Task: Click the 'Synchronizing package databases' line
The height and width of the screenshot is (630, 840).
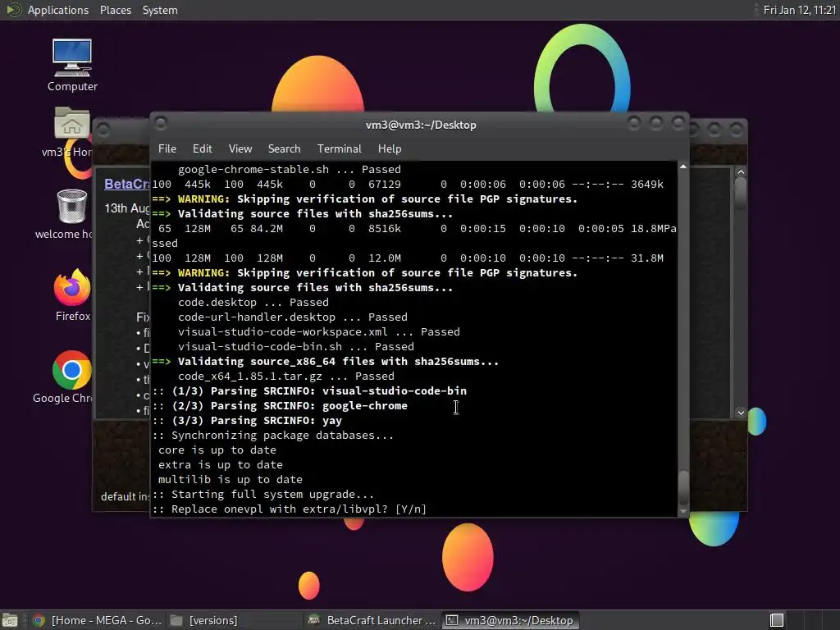Action: pyautogui.click(x=273, y=436)
